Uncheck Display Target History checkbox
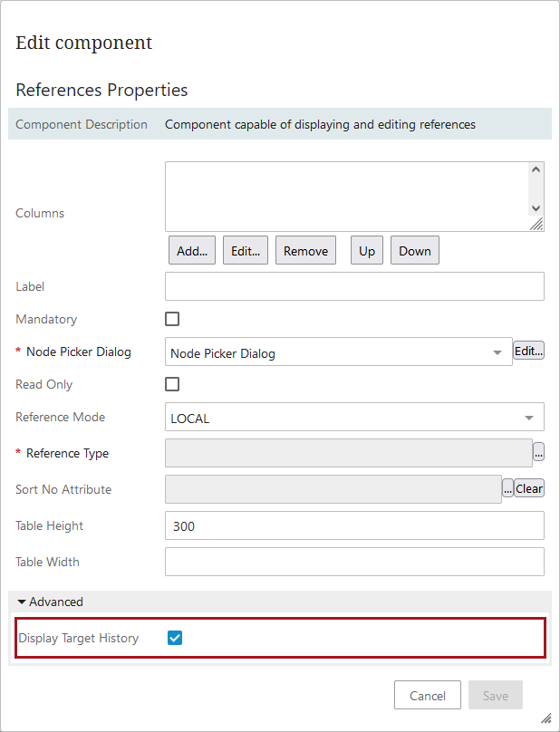Screen dimensions: 560x732 point(176,638)
